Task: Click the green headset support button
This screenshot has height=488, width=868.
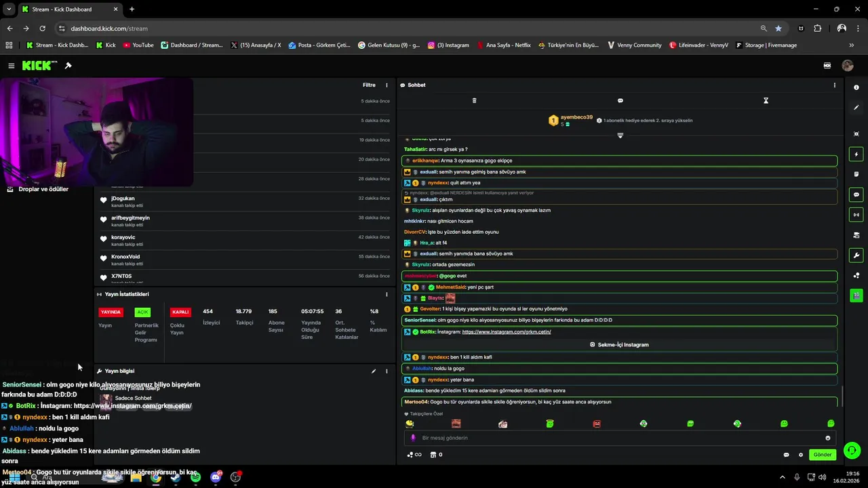Action: 852,450
